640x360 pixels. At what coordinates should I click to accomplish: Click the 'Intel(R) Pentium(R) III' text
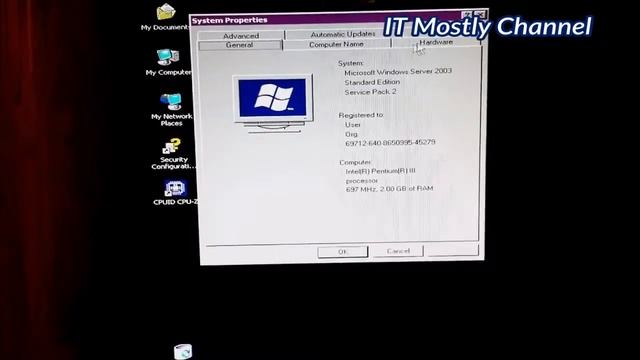point(380,171)
